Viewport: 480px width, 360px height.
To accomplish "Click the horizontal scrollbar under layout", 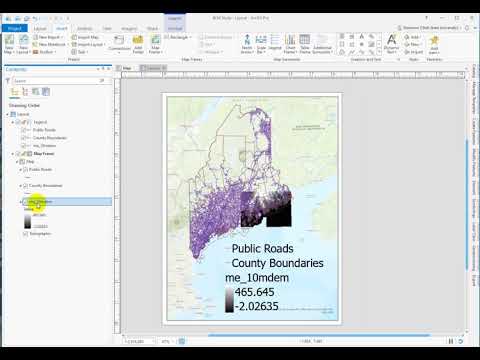I will click(x=319, y=335).
